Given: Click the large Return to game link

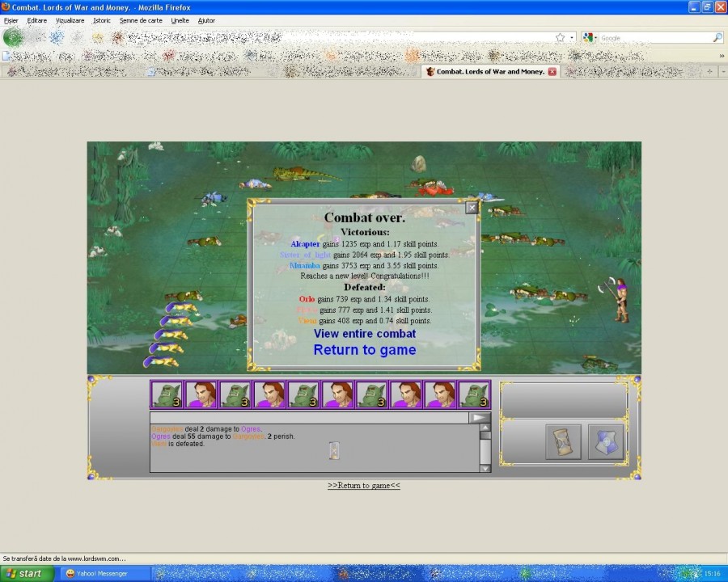Looking at the screenshot, I should (365, 350).
